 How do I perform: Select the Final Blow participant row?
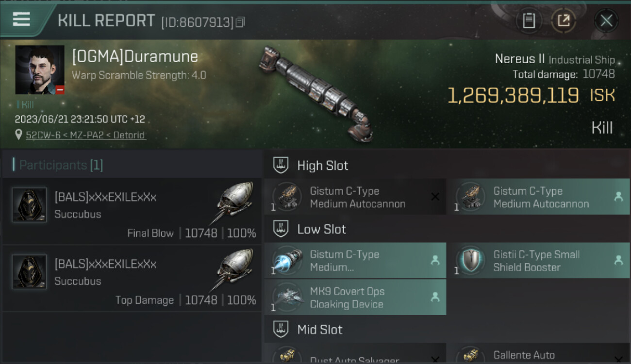[x=132, y=212]
